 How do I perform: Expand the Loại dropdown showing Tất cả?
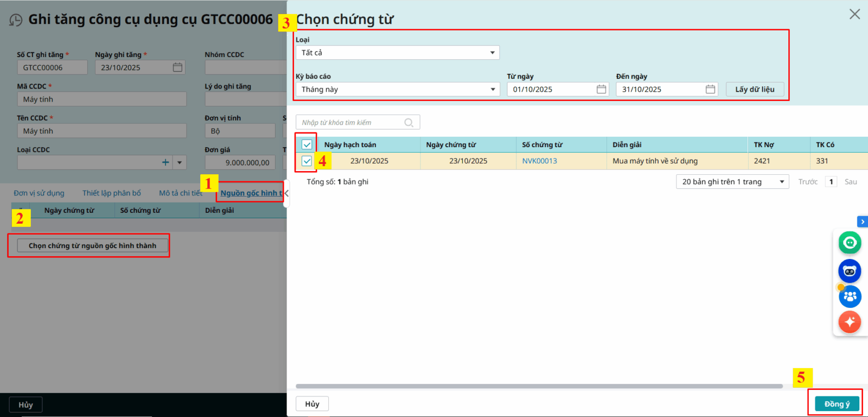click(x=397, y=53)
